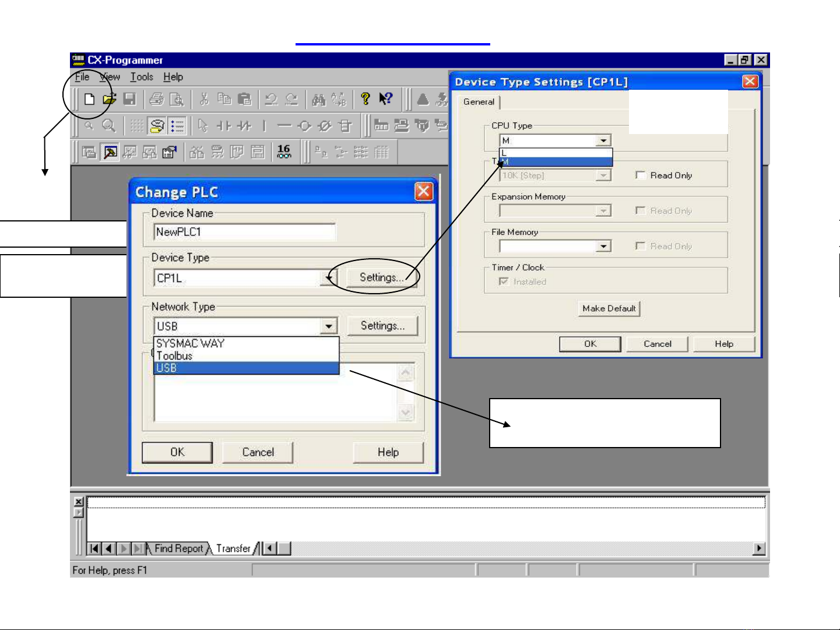Click Settings button beside Device Type
The width and height of the screenshot is (840, 630).
[x=382, y=277]
